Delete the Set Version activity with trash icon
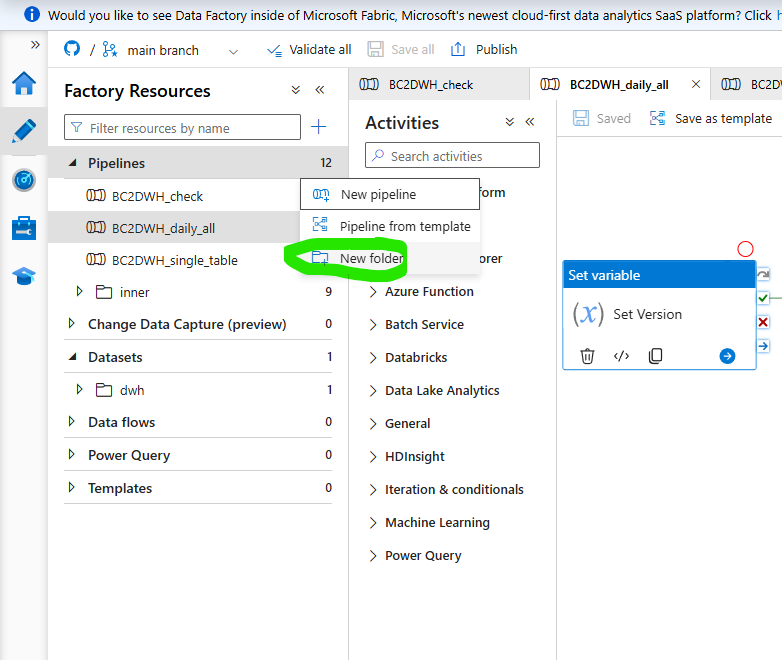This screenshot has height=660, width=782. 587,356
